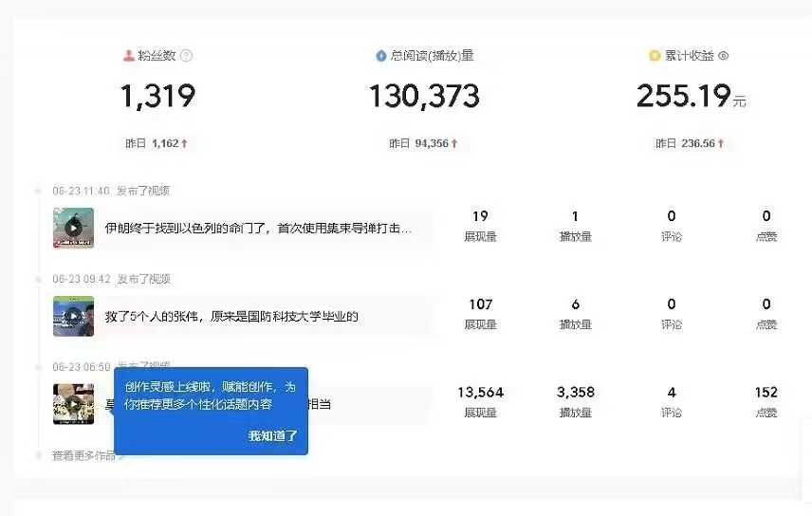This screenshot has width=812, height=516.
Task: Dismiss the tooltip with 我知道了
Action: point(272,435)
